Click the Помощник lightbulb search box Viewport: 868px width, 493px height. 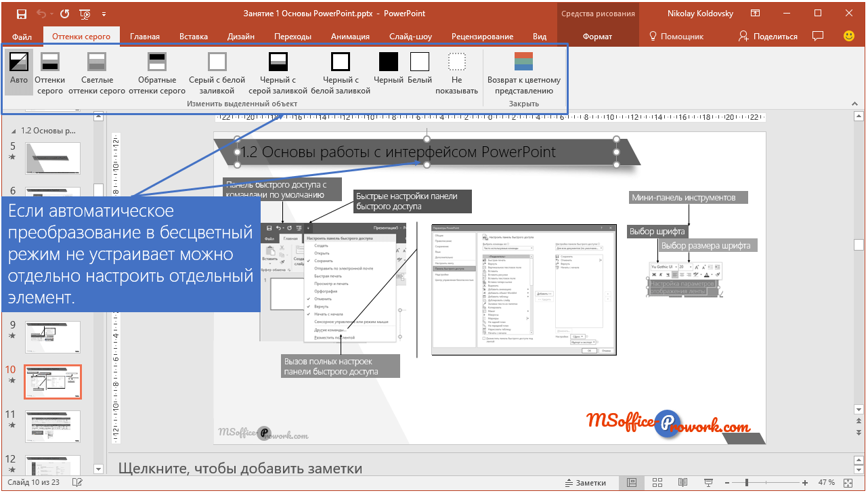pos(676,37)
